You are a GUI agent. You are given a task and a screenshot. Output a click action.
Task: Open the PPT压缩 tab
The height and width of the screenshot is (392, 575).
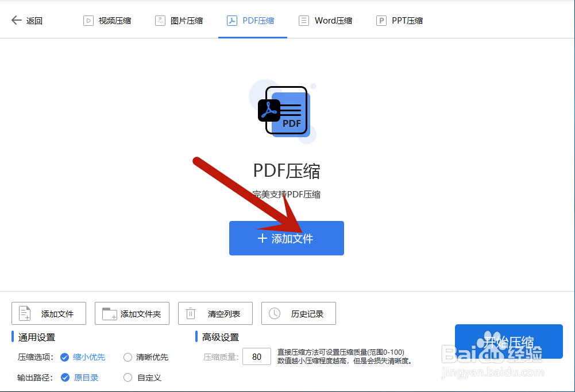pyautogui.click(x=400, y=20)
